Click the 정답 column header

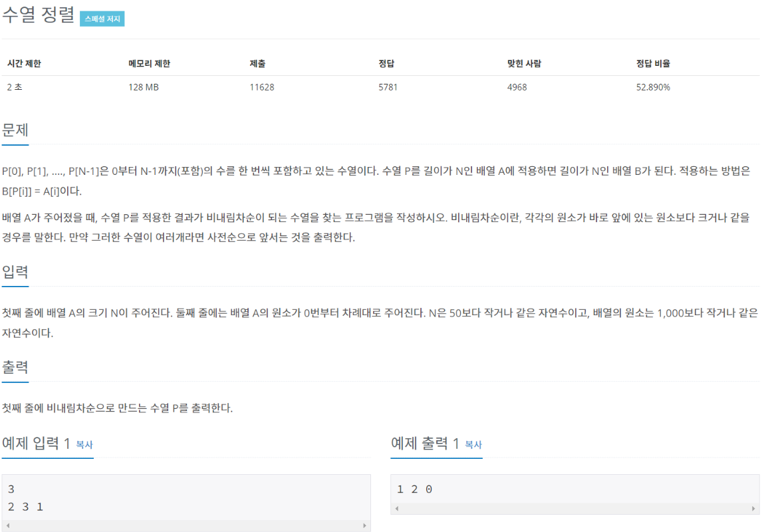pos(386,63)
